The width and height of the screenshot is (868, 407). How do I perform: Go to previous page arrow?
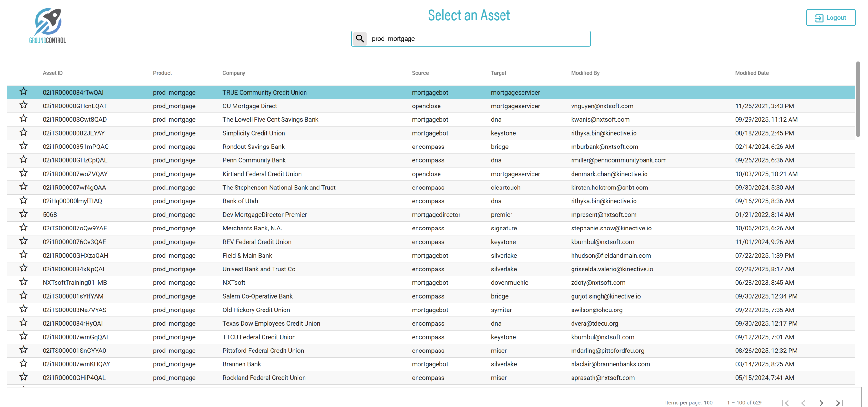coord(803,402)
